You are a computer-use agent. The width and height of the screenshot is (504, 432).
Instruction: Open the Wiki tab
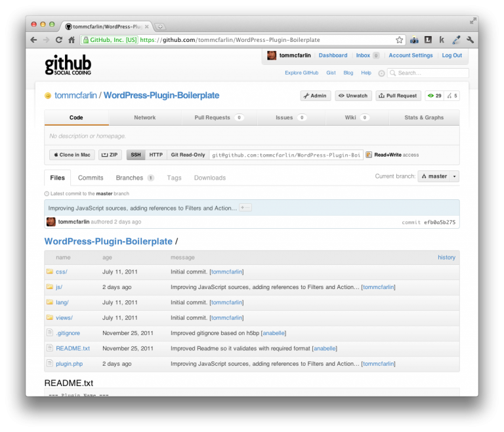tap(357, 117)
